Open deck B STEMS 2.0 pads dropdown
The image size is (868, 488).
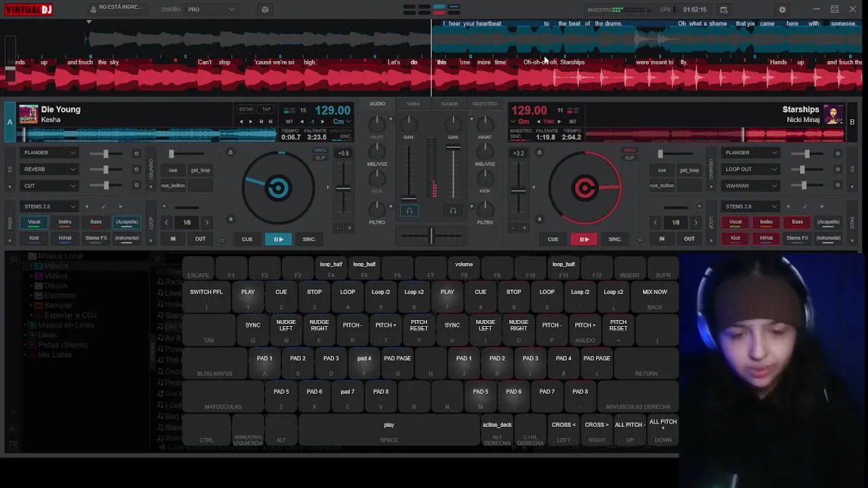[x=751, y=206]
